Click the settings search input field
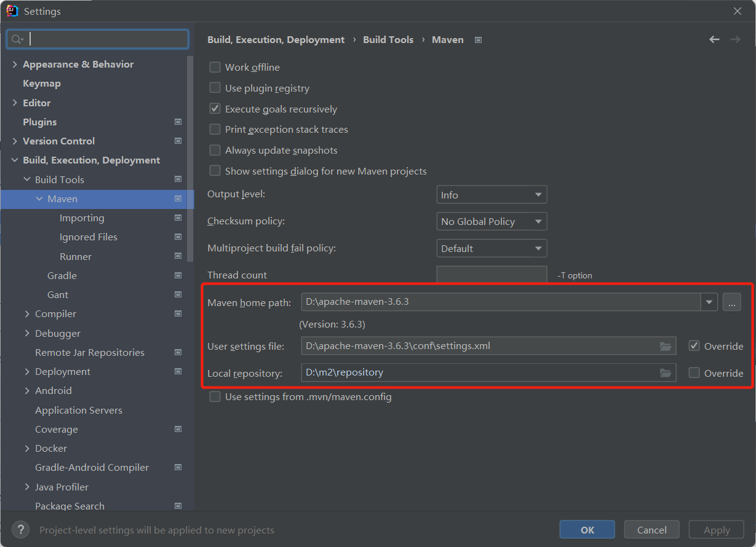 (97, 39)
